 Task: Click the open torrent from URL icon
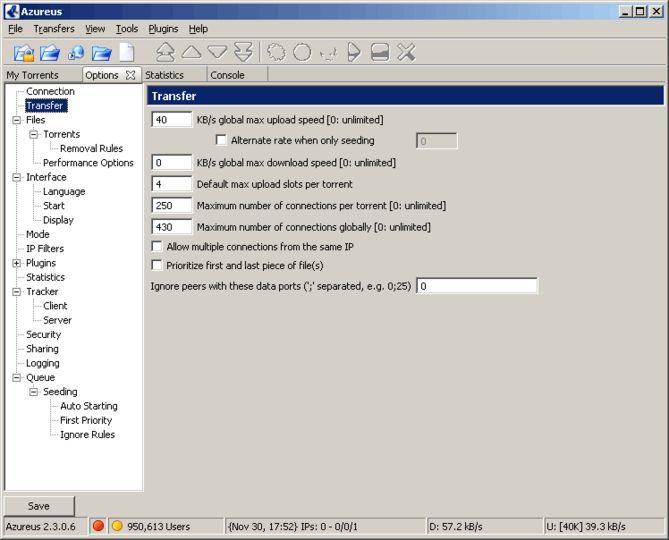click(x=76, y=53)
